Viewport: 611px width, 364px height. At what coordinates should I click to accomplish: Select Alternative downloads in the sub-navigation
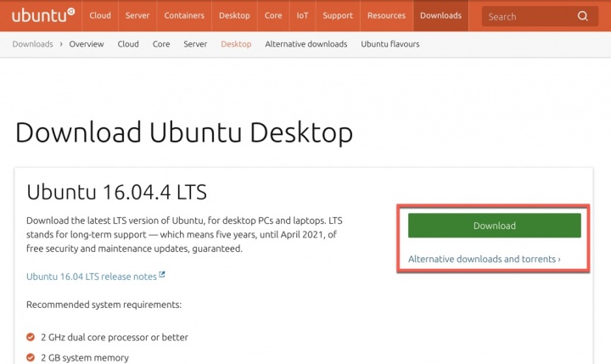305,44
